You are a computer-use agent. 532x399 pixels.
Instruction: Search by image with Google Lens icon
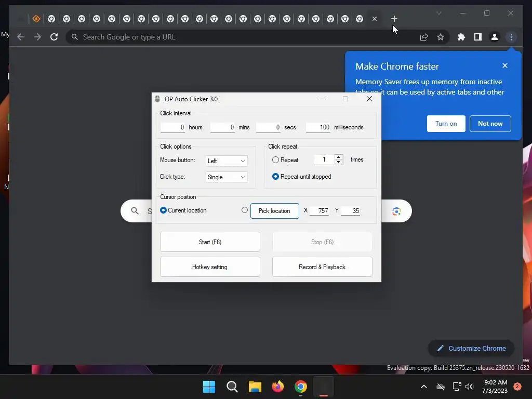[396, 211]
